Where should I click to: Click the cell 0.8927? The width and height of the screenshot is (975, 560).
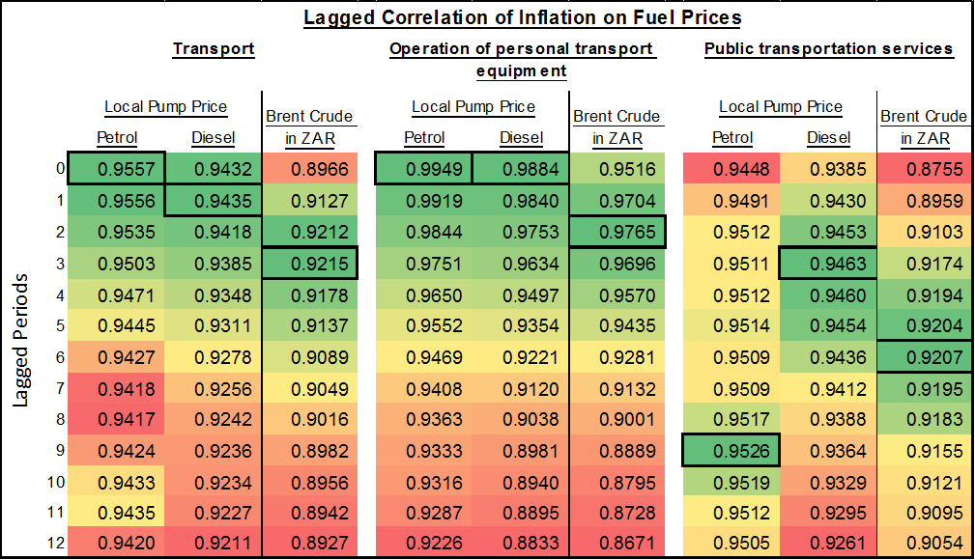[x=309, y=543]
